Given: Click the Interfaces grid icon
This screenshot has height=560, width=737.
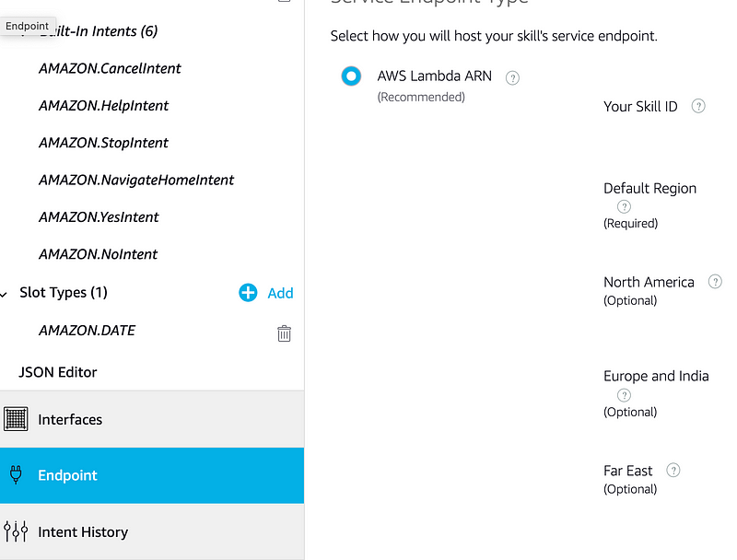Looking at the screenshot, I should pos(16,419).
